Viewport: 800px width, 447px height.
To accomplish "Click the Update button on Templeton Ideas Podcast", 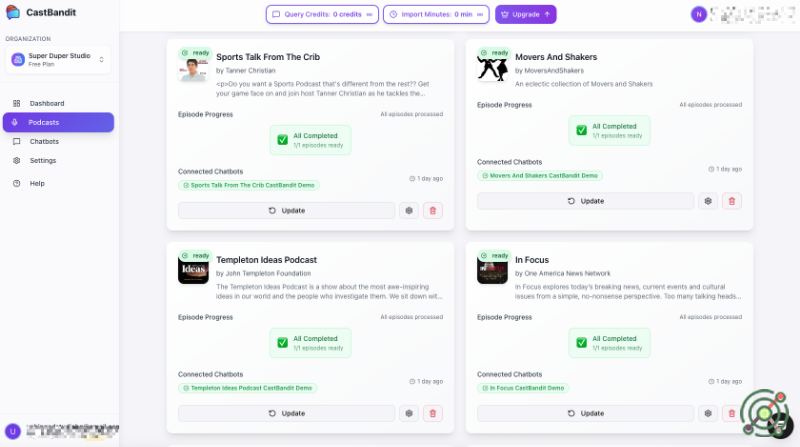I will (x=287, y=413).
